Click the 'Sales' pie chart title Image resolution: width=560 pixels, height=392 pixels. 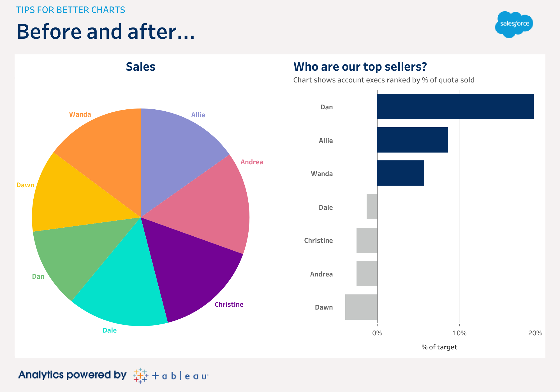140,67
